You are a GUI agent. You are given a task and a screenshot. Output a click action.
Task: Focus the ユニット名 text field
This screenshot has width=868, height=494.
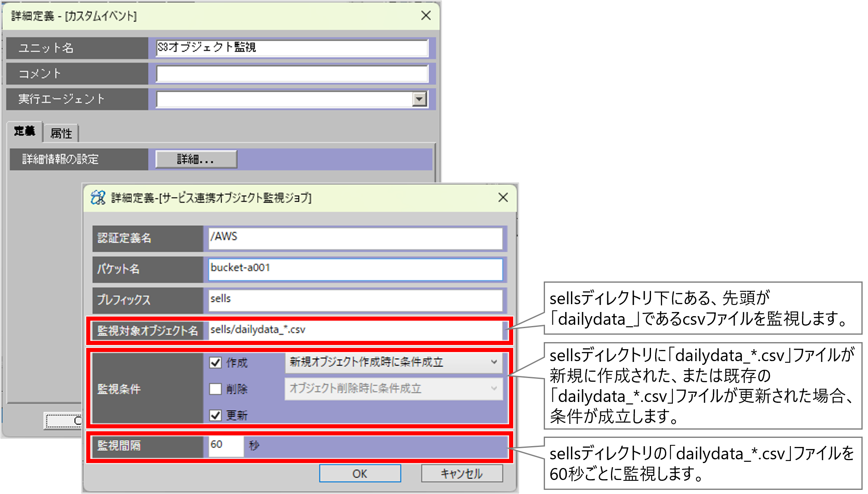coord(292,48)
